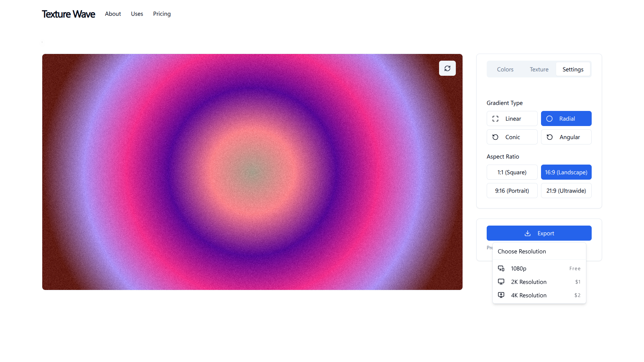This screenshot has width=644, height=362.
Task: Select 9:16 (Portrait) aspect ratio
Action: click(x=512, y=191)
